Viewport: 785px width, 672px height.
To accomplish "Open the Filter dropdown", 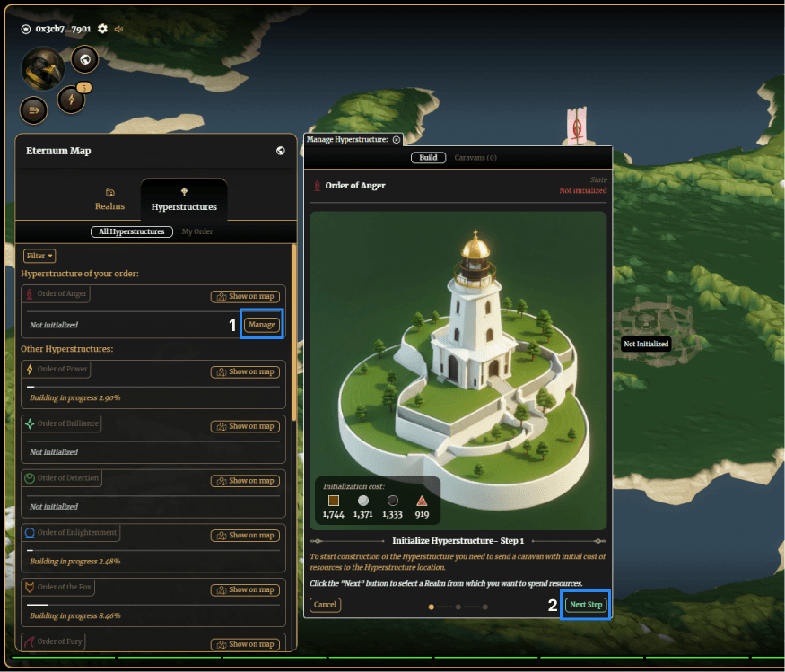I will 39,256.
